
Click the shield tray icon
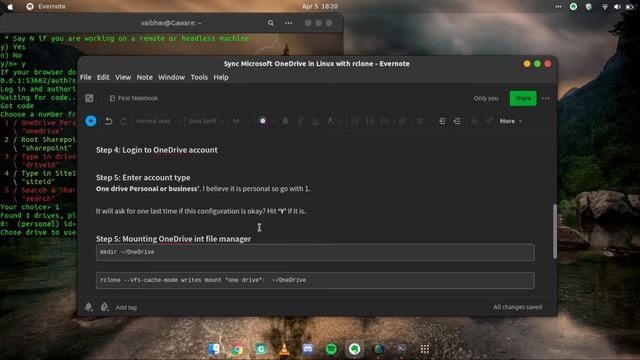[x=589, y=7]
